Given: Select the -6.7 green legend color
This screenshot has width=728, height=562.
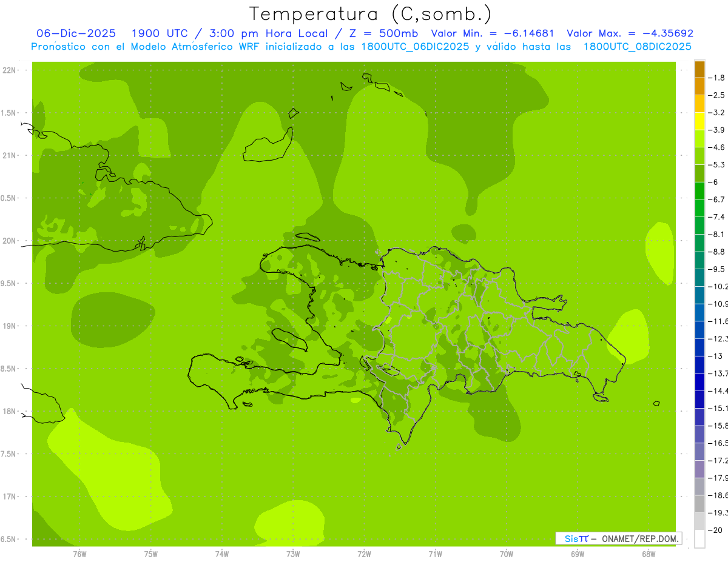Looking at the screenshot, I should coord(699,191).
